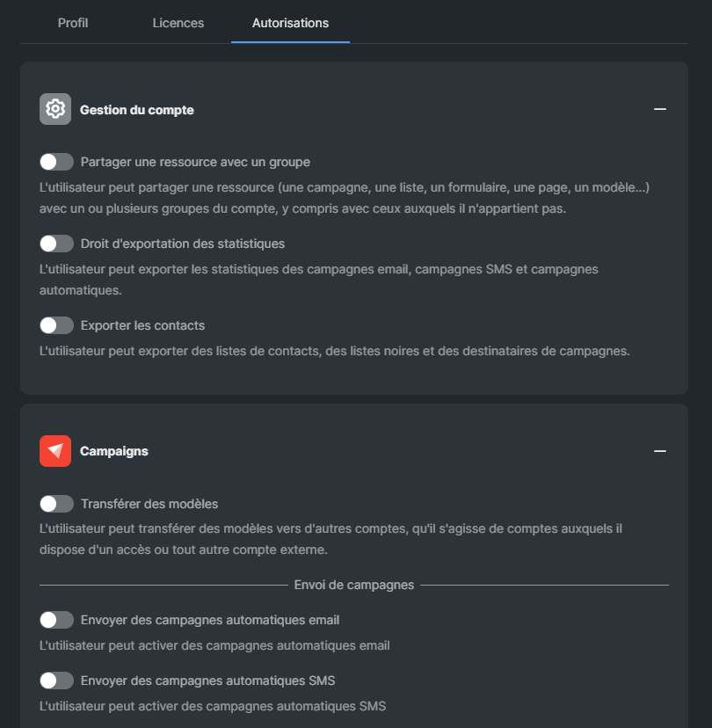
Task: Toggle the Exporter les contacts switch
Action: pos(56,325)
